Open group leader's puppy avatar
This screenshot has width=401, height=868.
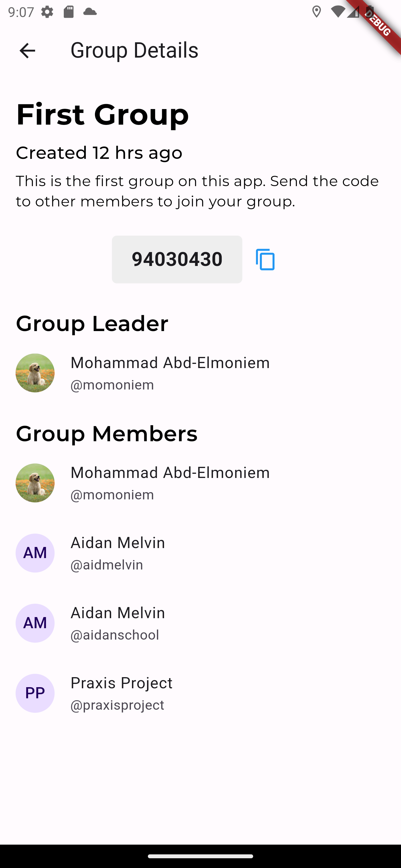[x=35, y=373]
